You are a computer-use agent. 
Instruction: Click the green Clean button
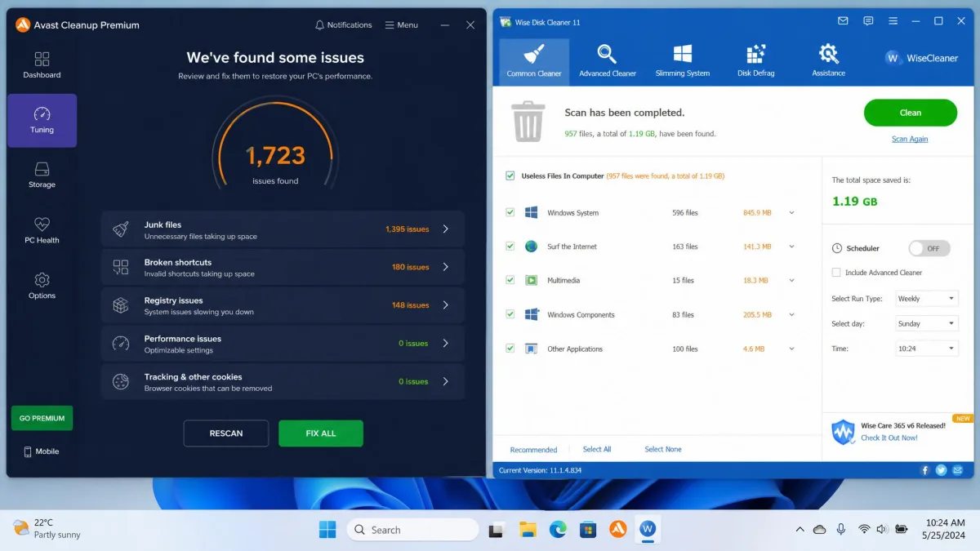pos(911,113)
